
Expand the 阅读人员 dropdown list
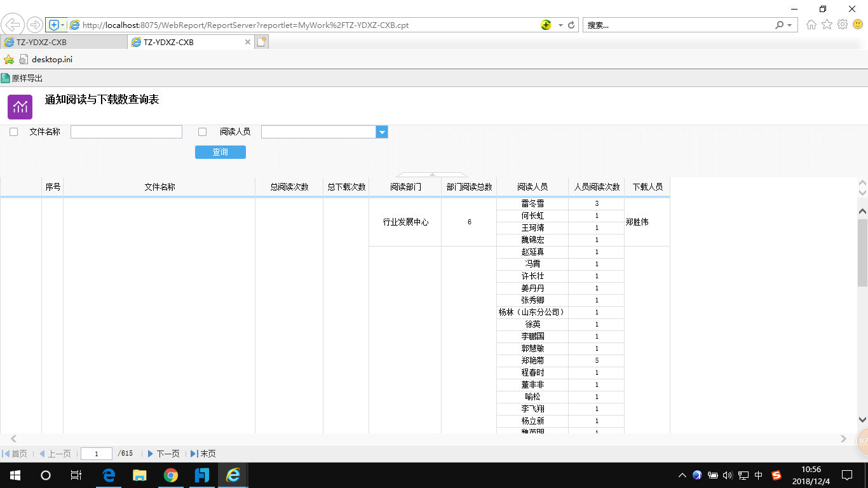(381, 132)
